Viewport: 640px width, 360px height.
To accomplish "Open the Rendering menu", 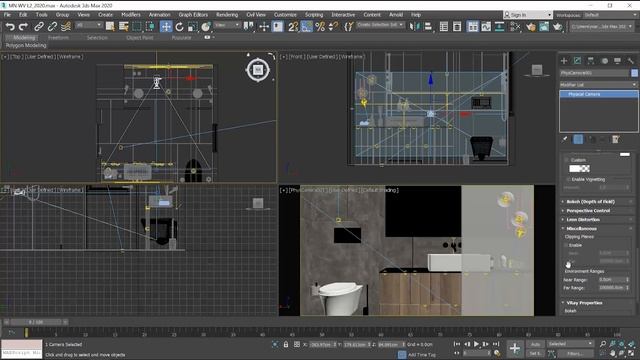I will click(x=227, y=15).
